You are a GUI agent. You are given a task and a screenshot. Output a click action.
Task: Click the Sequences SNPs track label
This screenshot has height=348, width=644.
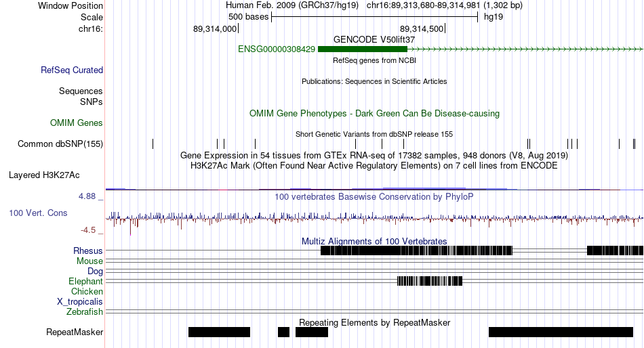pyautogui.click(x=81, y=96)
